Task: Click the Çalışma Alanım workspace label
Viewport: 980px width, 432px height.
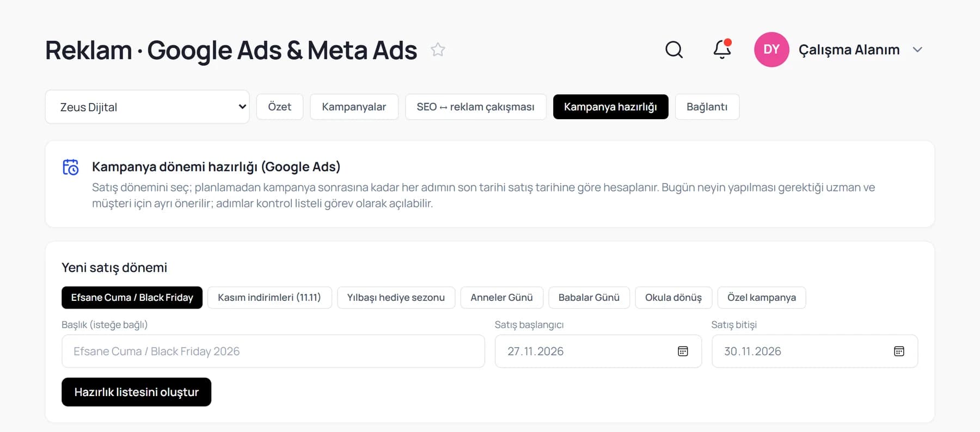Action: click(x=849, y=50)
